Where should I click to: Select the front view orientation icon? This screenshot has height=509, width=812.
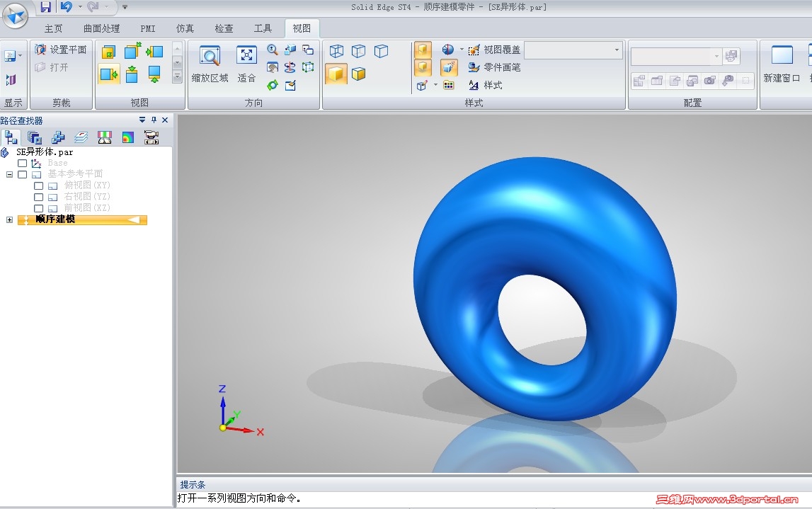[109, 52]
